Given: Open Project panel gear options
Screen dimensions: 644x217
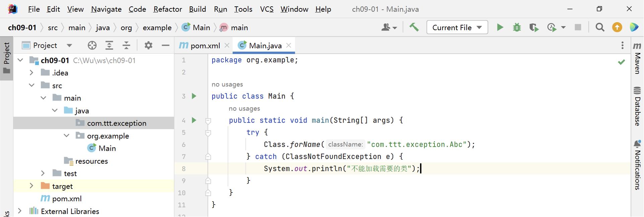Looking at the screenshot, I should point(148,45).
